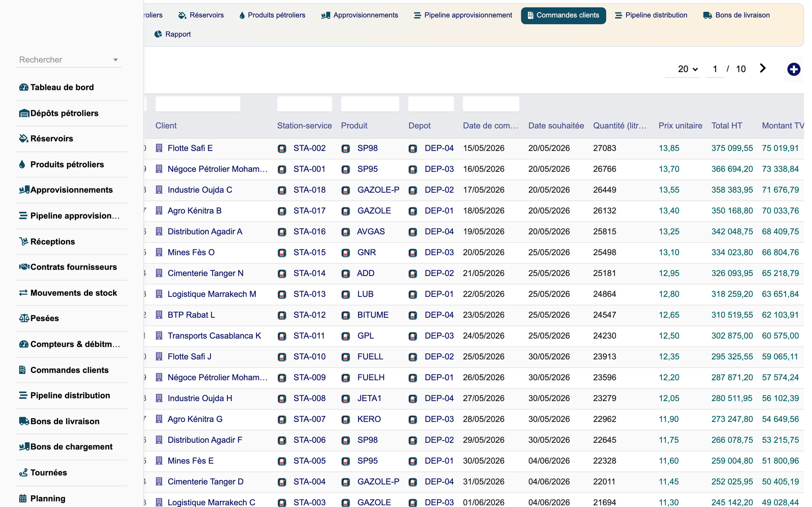Sort by the Total HT column header
The height and width of the screenshot is (507, 812).
(727, 125)
